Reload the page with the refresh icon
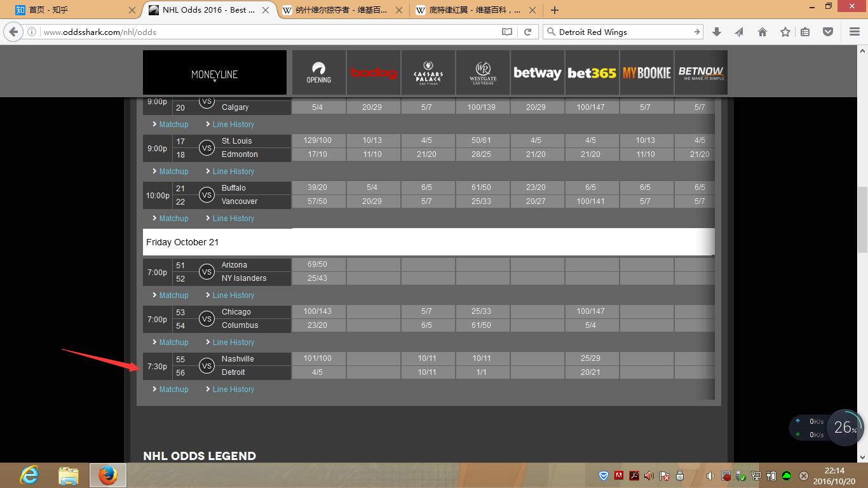Image resolution: width=868 pixels, height=488 pixels. (x=527, y=32)
